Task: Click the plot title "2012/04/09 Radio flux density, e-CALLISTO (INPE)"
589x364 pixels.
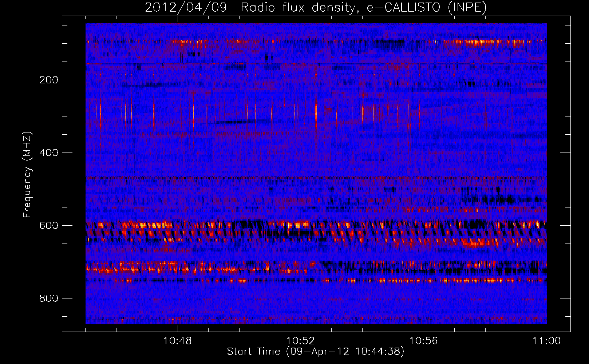Action: pos(316,8)
